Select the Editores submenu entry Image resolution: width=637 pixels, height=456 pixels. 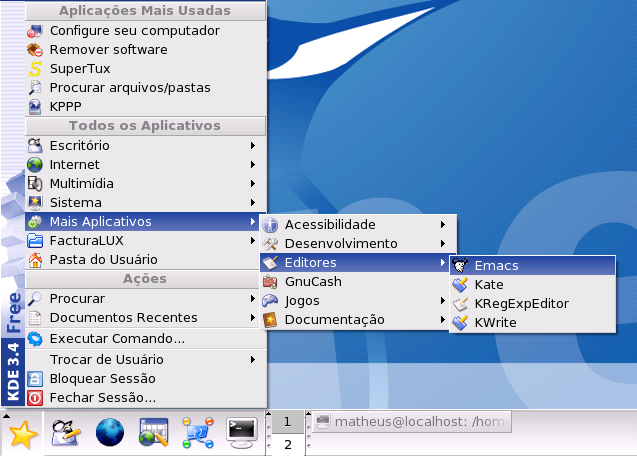tap(354, 263)
